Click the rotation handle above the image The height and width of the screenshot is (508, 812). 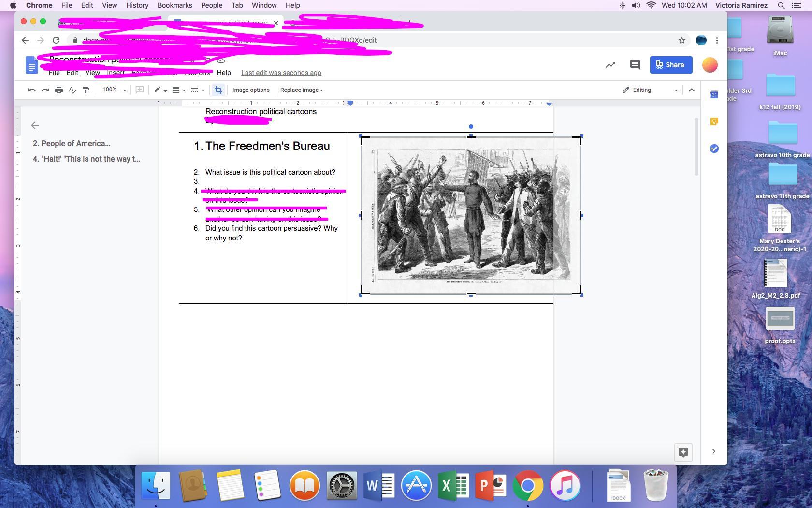tap(471, 127)
